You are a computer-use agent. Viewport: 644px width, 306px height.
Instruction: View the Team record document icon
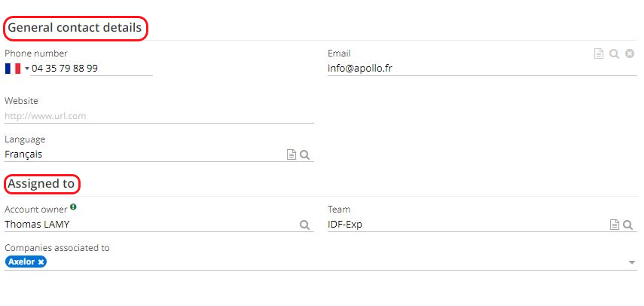click(x=614, y=225)
